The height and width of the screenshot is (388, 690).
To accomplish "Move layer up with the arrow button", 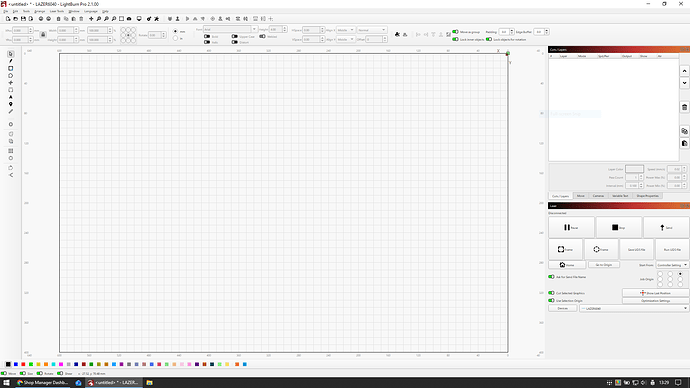I will (x=684, y=71).
